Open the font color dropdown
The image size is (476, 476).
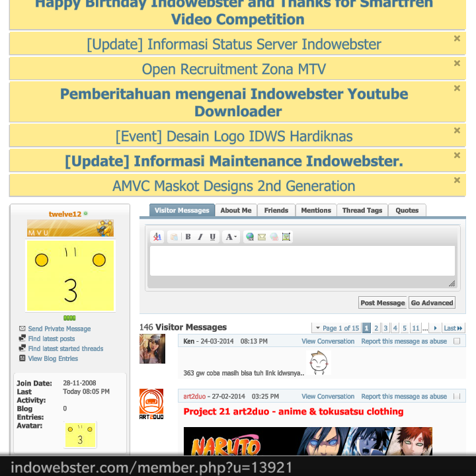(x=231, y=237)
